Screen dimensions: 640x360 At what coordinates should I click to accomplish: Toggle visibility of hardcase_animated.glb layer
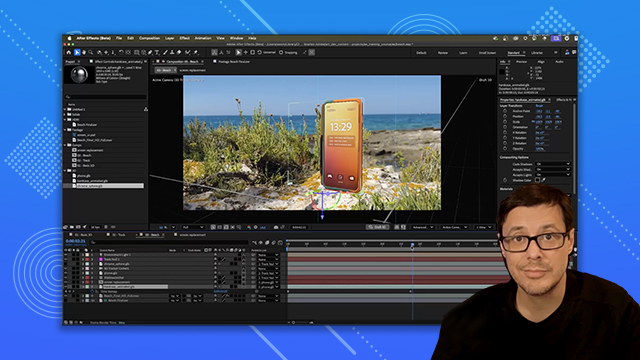pyautogui.click(x=65, y=287)
